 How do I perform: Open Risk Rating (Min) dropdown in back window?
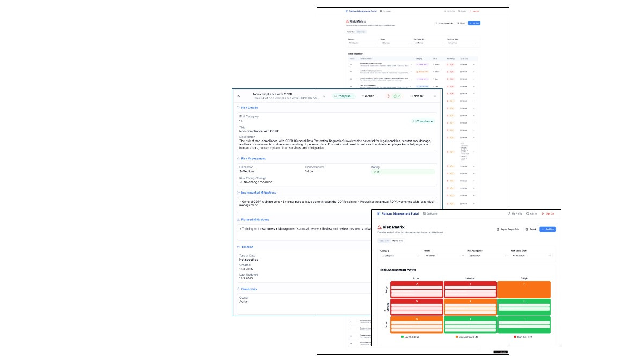point(428,43)
